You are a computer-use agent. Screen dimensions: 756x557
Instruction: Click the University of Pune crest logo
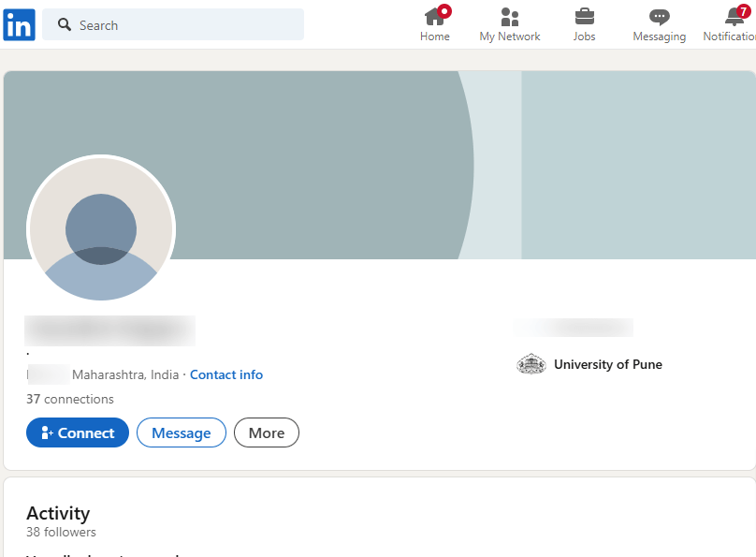531,364
